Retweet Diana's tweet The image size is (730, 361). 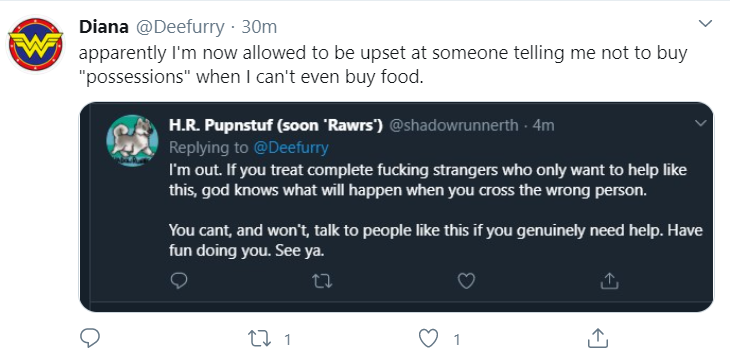click(260, 339)
